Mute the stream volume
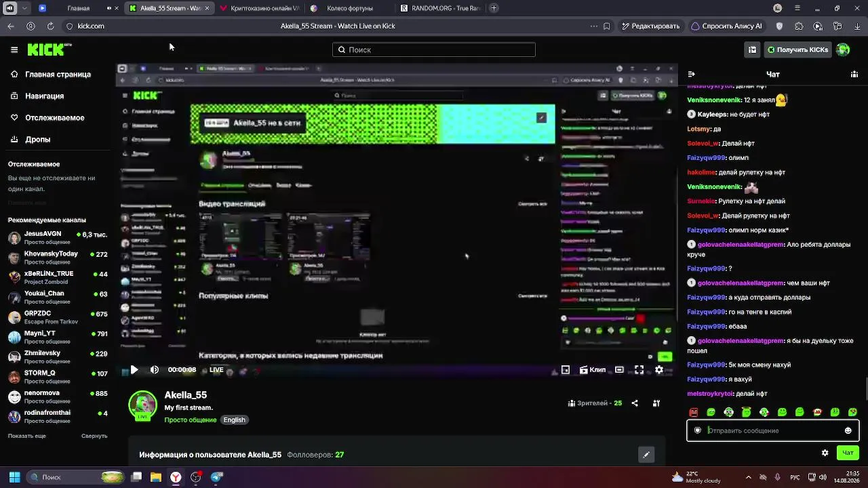868x488 pixels. 155,370
